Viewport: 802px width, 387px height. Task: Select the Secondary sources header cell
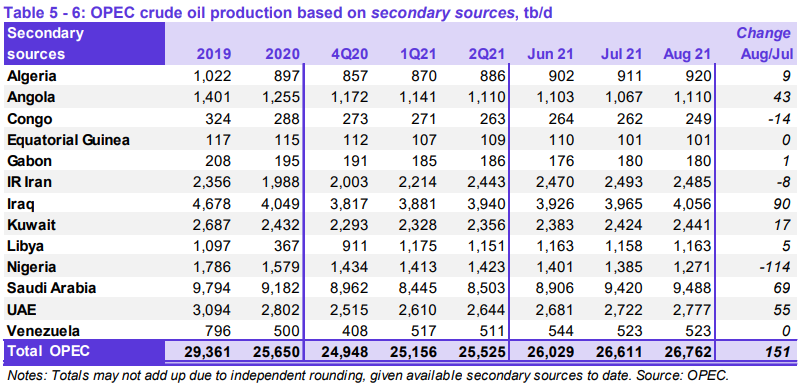[45, 43]
